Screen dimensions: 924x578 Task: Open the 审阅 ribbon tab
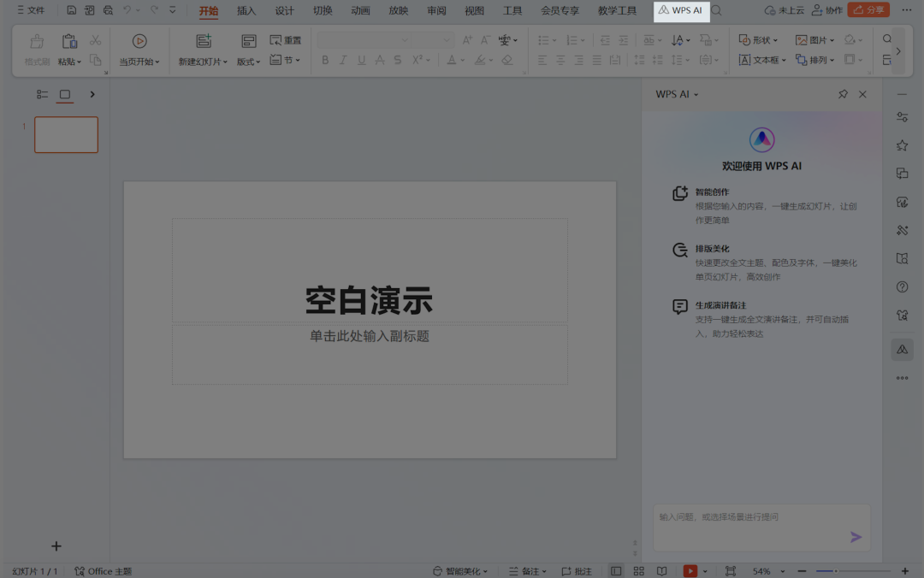(x=436, y=10)
